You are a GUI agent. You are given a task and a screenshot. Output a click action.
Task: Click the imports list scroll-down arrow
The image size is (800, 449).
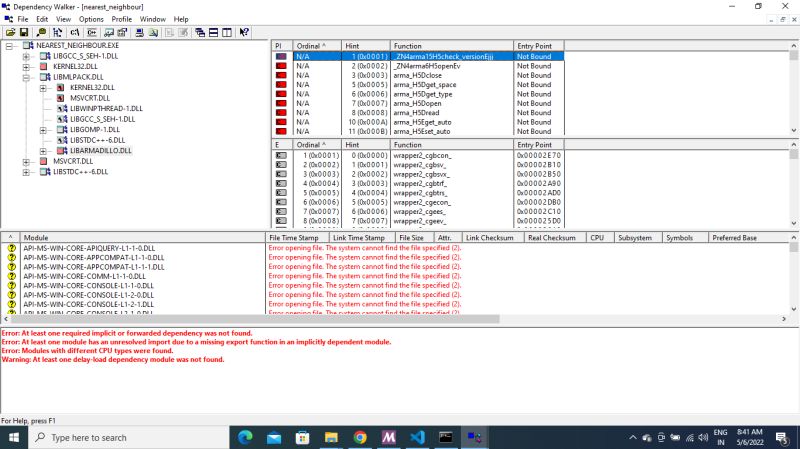coord(794,131)
